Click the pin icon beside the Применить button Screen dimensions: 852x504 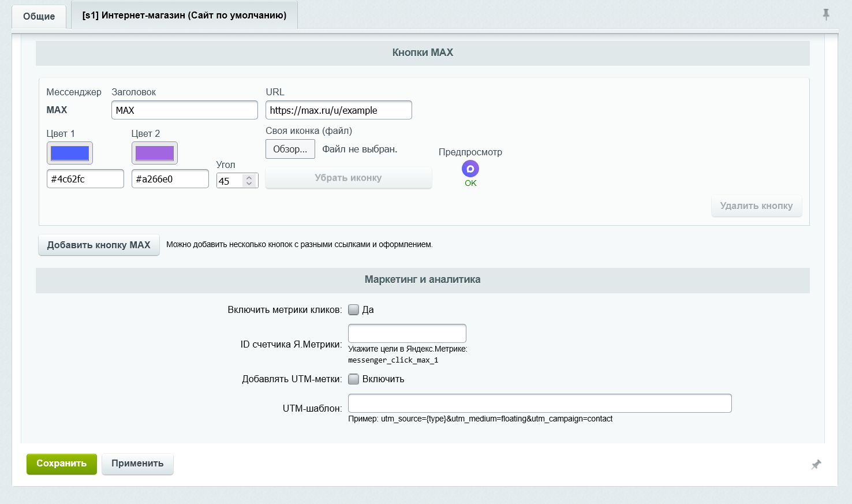tap(816, 464)
